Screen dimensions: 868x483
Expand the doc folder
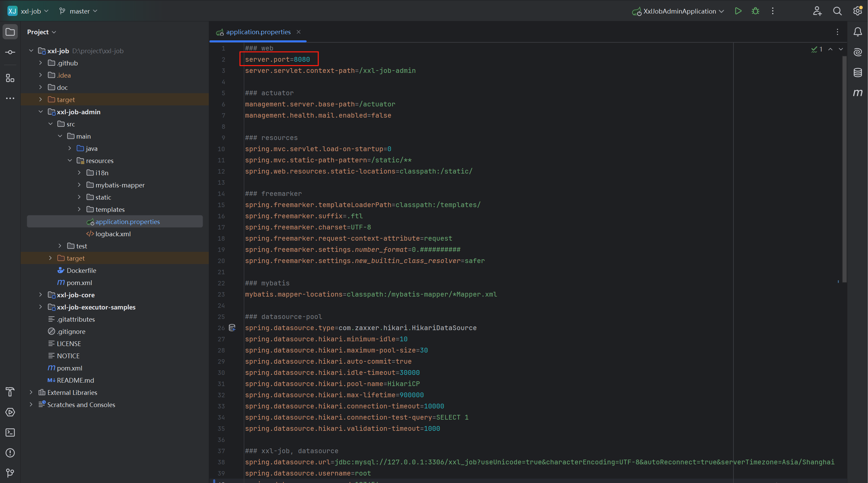(41, 87)
